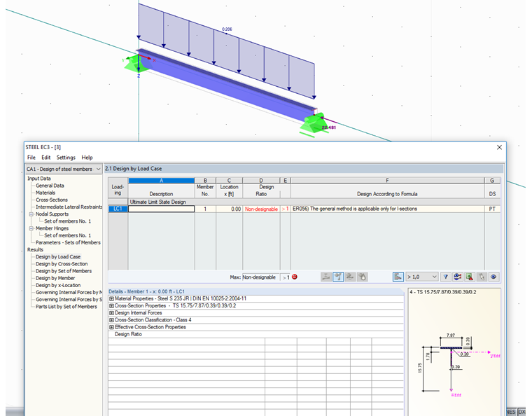
Task: Click the 22.481 reaction label in model view
Action: [329, 127]
